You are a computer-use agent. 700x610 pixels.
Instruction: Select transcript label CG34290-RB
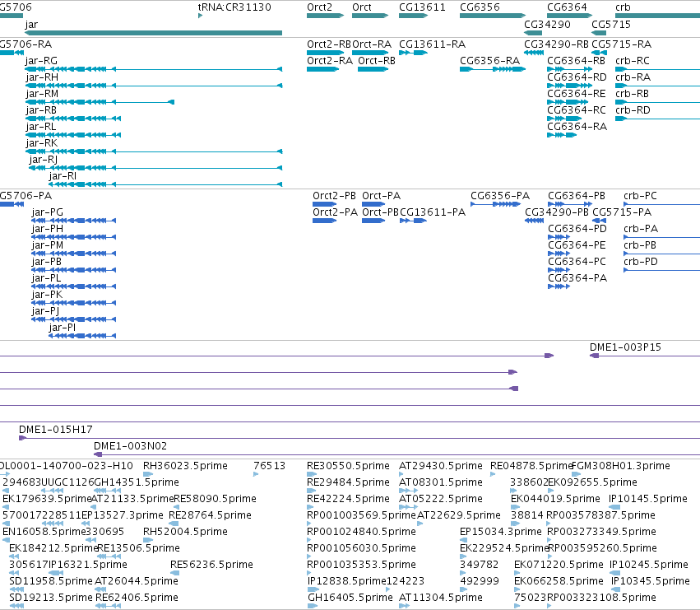pyautogui.click(x=556, y=44)
